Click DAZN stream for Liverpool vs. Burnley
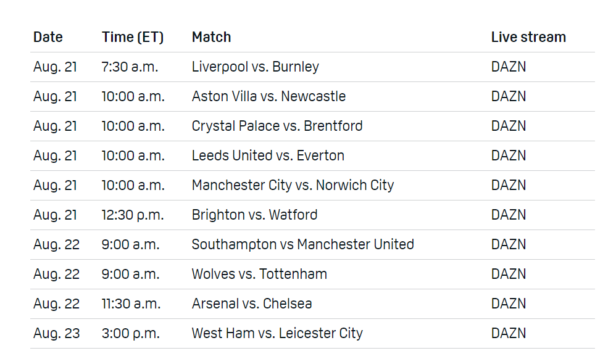616x364 pixels. (509, 67)
